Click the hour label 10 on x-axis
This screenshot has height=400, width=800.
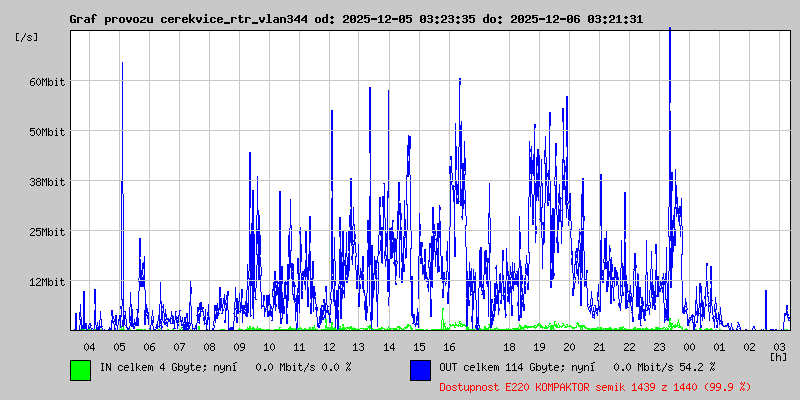[x=269, y=347]
